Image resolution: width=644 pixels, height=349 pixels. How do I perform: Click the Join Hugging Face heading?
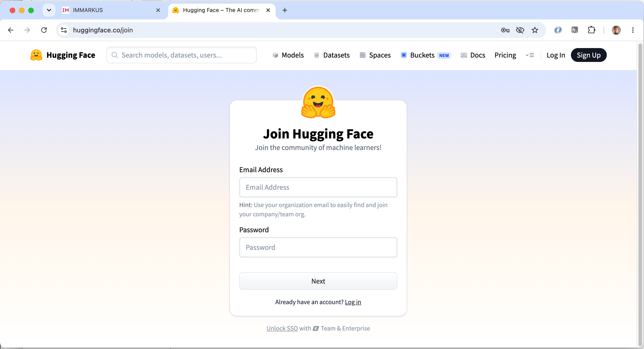point(318,134)
